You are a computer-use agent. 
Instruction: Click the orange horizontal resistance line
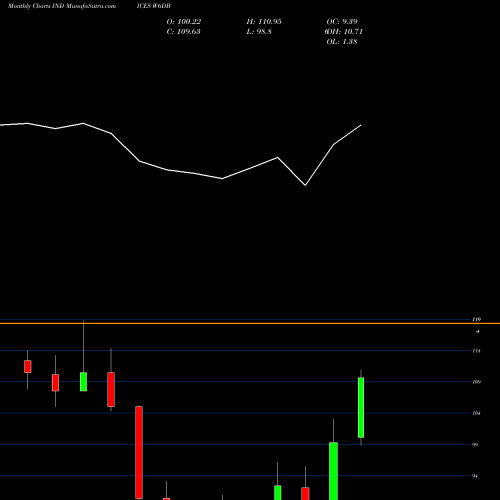coord(250,323)
